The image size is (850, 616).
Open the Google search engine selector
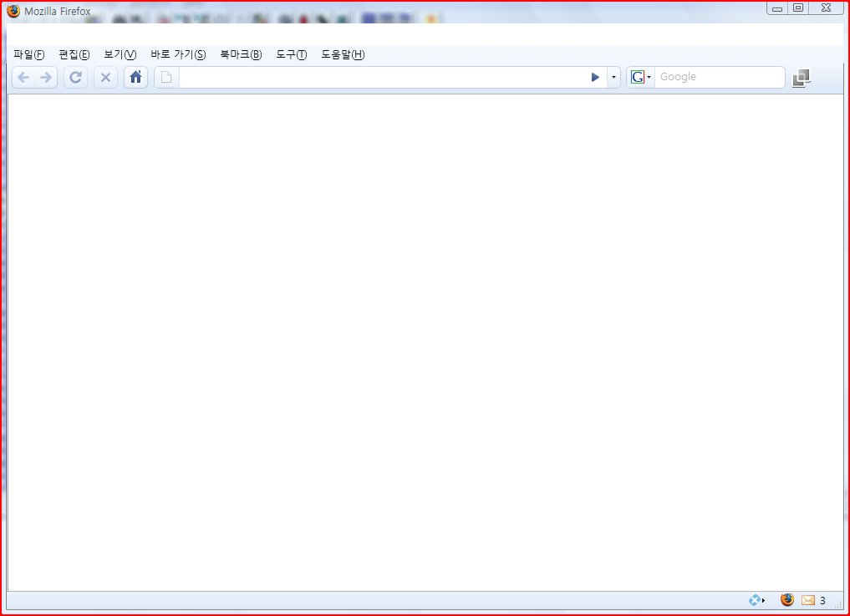click(x=641, y=78)
